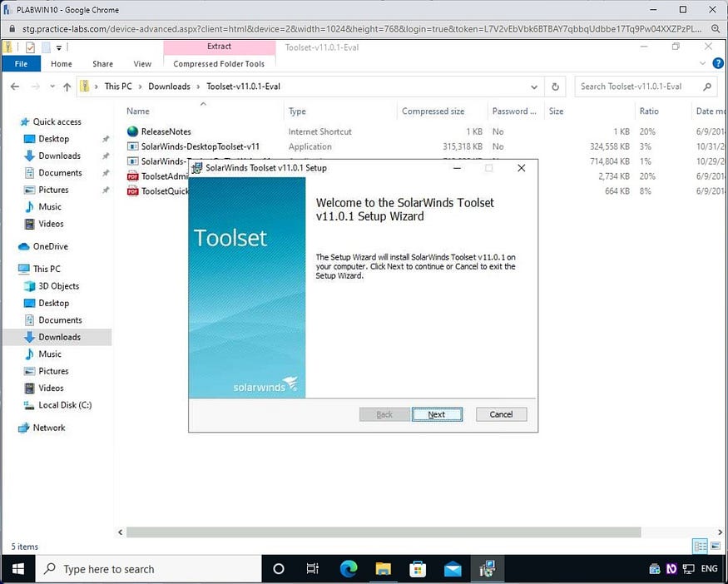The width and height of the screenshot is (728, 584).
Task: Open Documents under Quick access
Action: (60, 173)
